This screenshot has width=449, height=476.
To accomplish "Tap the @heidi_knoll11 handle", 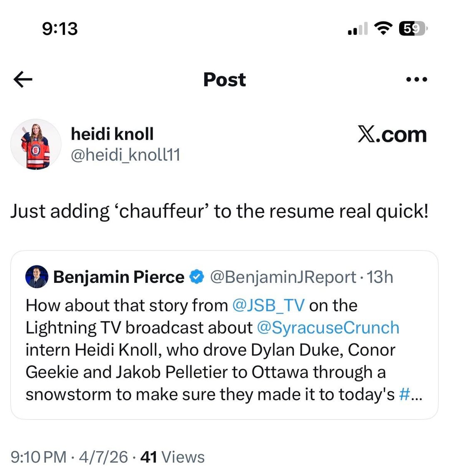I will click(126, 155).
